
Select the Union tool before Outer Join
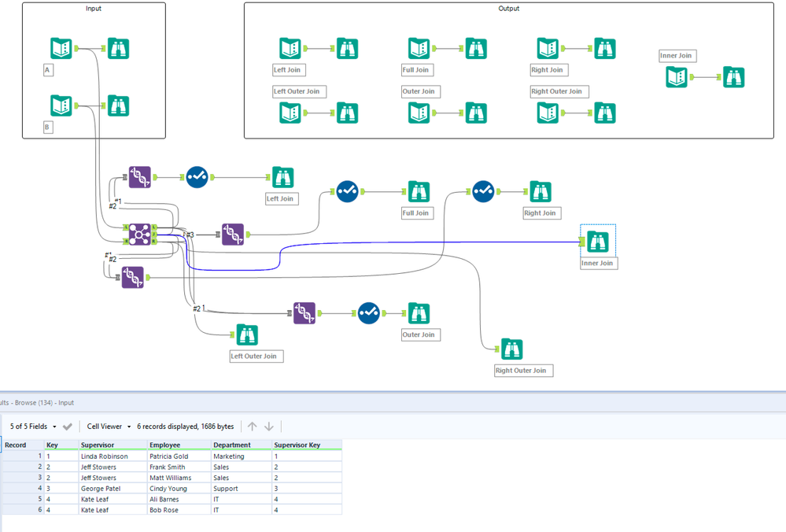304,313
